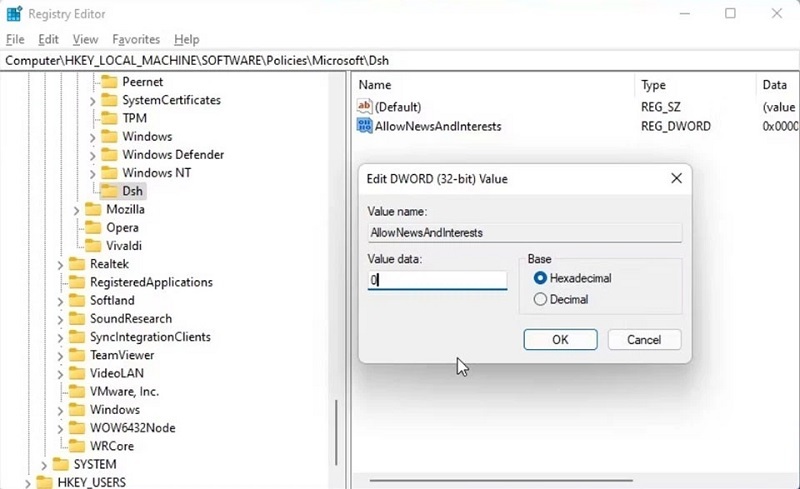The width and height of the screenshot is (800, 489).
Task: Expand the SYSTEM key chevron
Action: coord(45,465)
